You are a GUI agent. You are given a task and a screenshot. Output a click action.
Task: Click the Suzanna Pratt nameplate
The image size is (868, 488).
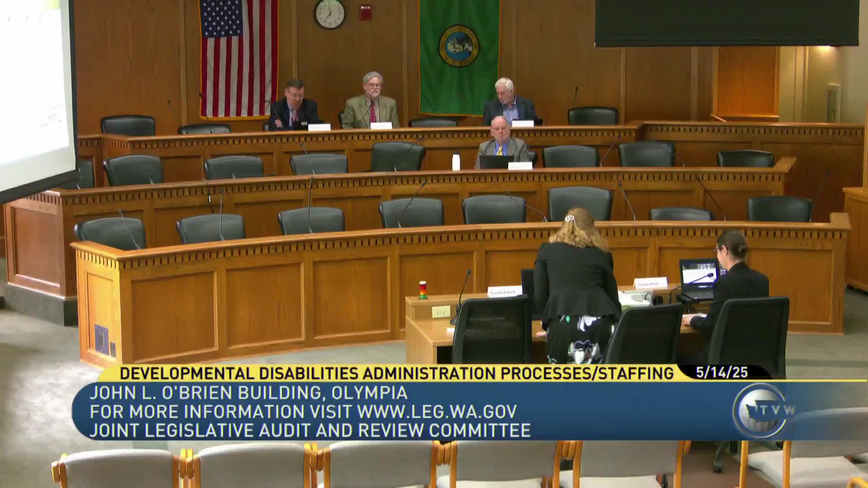[x=651, y=284]
